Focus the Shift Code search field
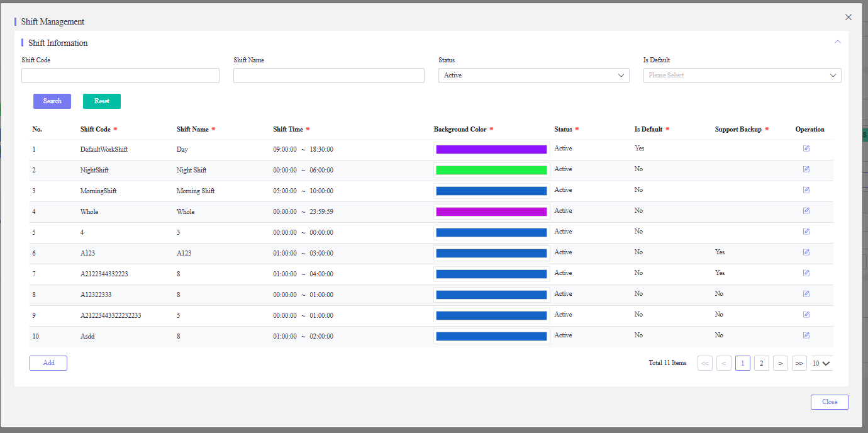Viewport: 868px width, 433px height. point(120,76)
